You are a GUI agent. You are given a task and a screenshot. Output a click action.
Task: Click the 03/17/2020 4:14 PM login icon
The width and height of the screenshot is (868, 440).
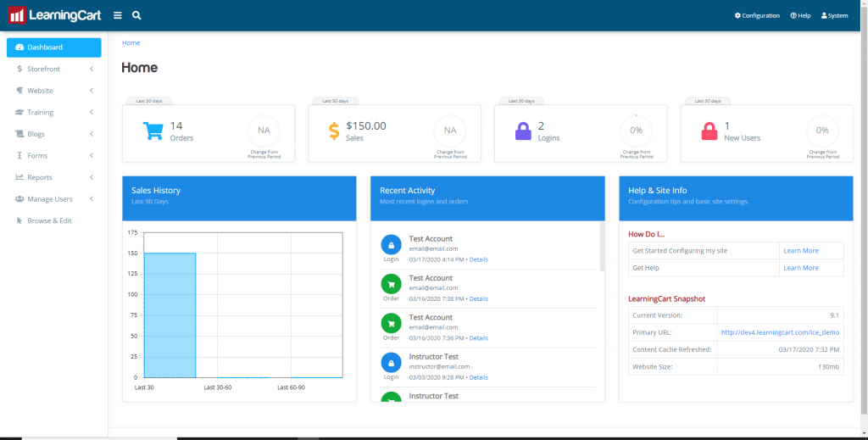pos(391,245)
